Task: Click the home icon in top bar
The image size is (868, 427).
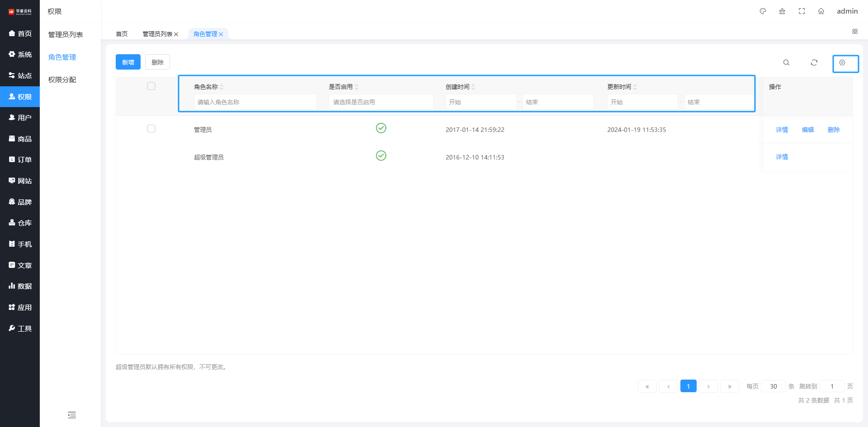Action: tap(821, 11)
